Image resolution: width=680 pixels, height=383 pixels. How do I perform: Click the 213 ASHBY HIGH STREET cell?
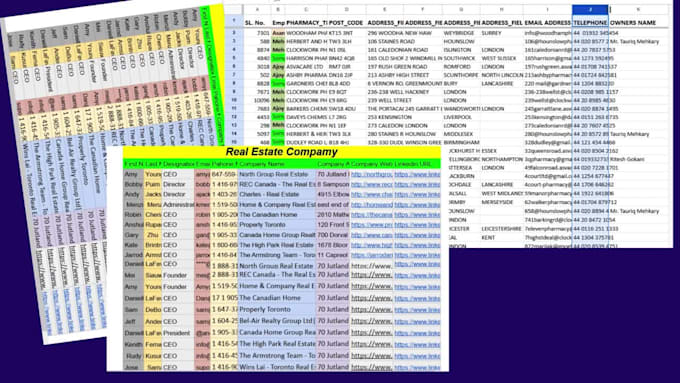point(398,75)
